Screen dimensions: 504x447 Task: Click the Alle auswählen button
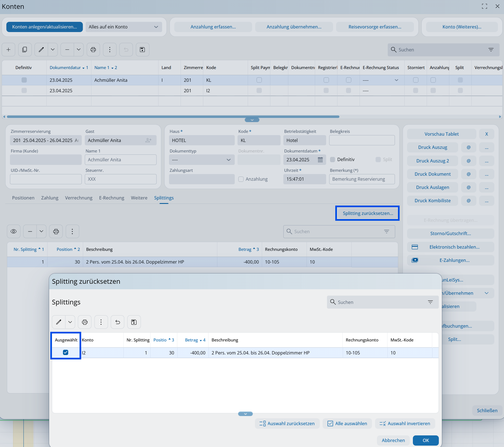[347, 424]
